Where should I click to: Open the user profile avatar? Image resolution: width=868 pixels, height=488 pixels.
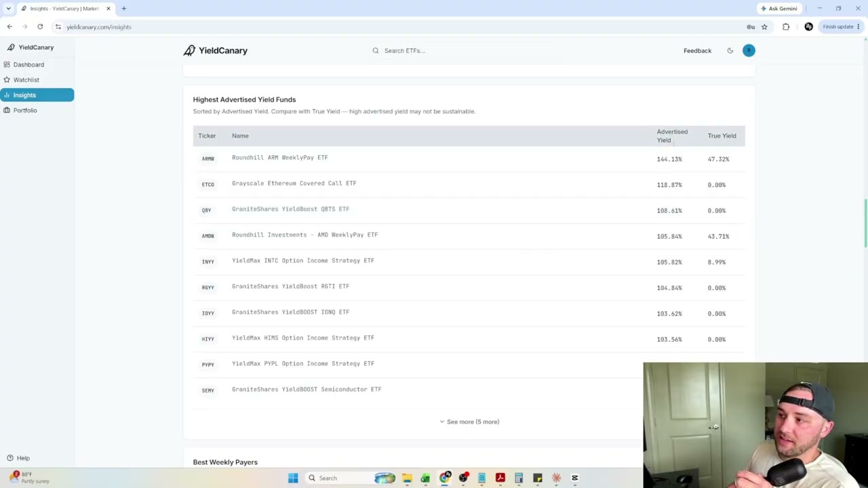pos(749,51)
